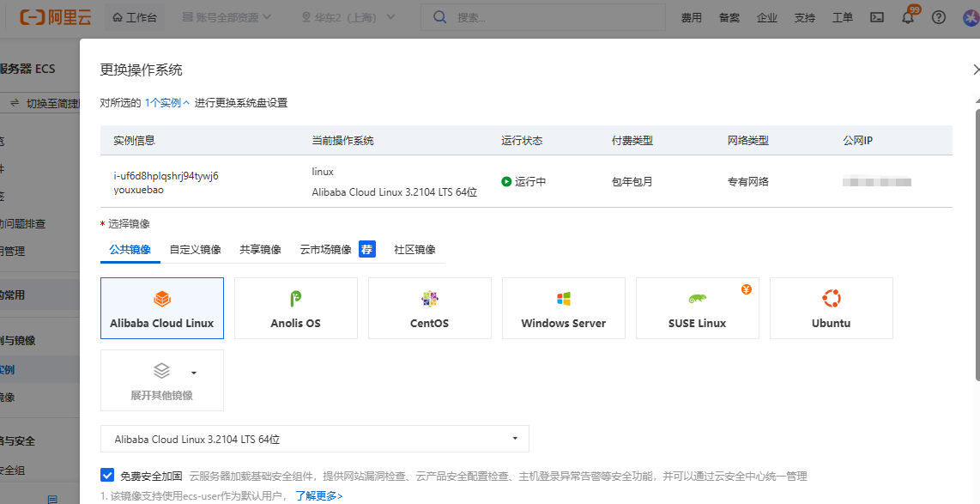Open the notification bell with 99 alerts
Screen dimensions: 980x504
tap(907, 16)
